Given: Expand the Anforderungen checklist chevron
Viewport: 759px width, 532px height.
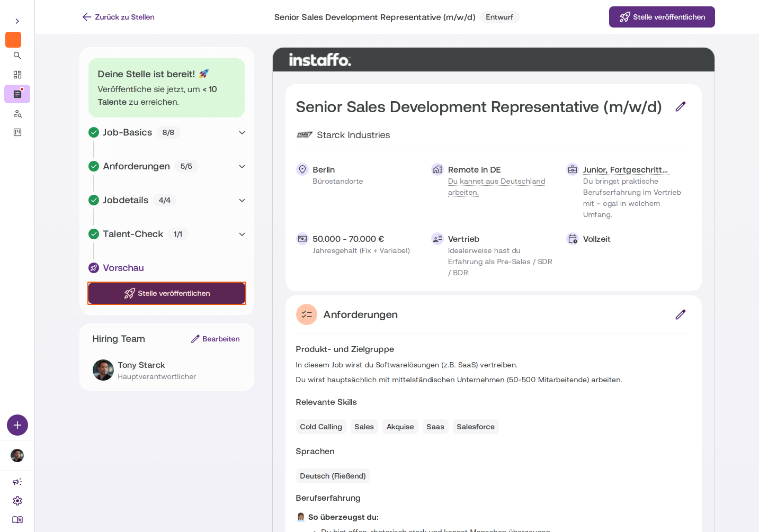Looking at the screenshot, I should (x=242, y=166).
